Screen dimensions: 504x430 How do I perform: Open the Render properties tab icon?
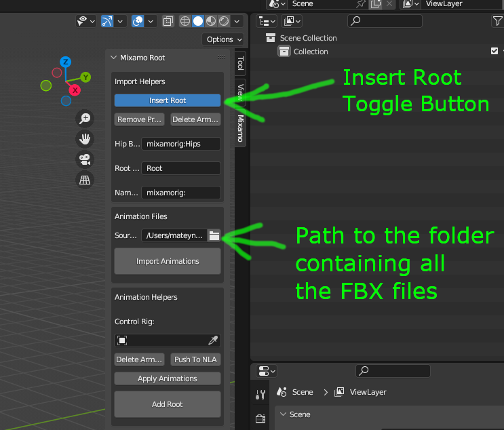(x=260, y=418)
